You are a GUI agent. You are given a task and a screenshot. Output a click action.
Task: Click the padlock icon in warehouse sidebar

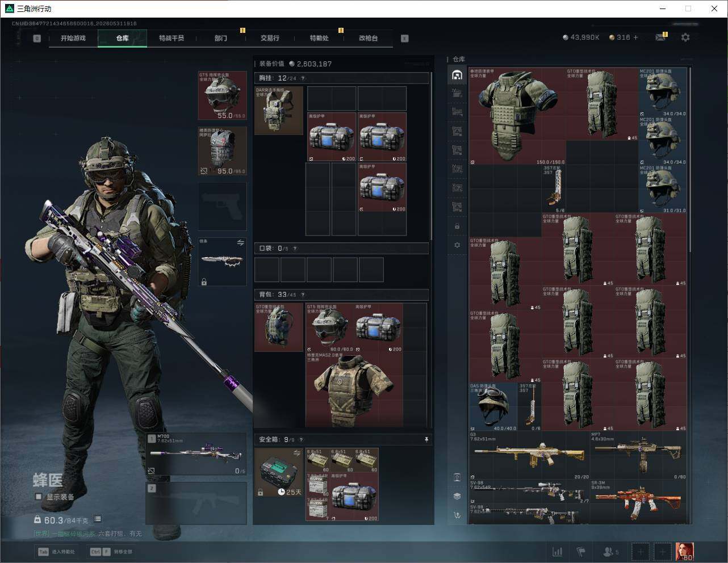[x=457, y=226]
